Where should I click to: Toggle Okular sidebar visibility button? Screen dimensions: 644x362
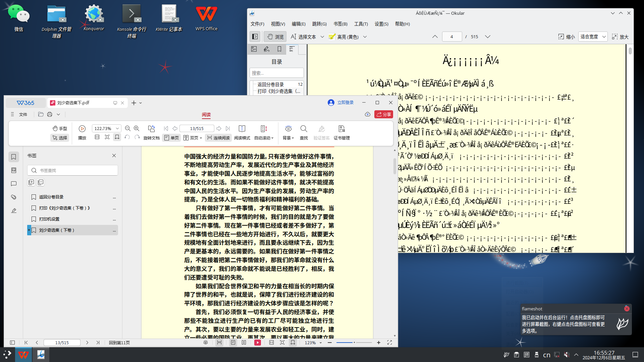tap(255, 37)
